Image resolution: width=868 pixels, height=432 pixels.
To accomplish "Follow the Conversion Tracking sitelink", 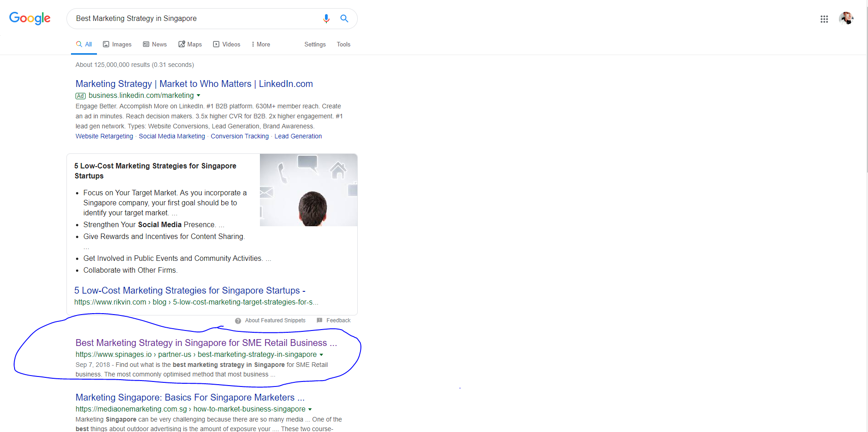I will 240,136.
